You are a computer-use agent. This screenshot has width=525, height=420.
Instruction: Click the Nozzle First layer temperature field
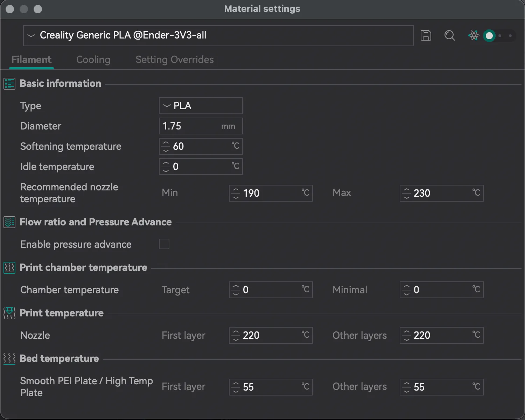click(271, 335)
